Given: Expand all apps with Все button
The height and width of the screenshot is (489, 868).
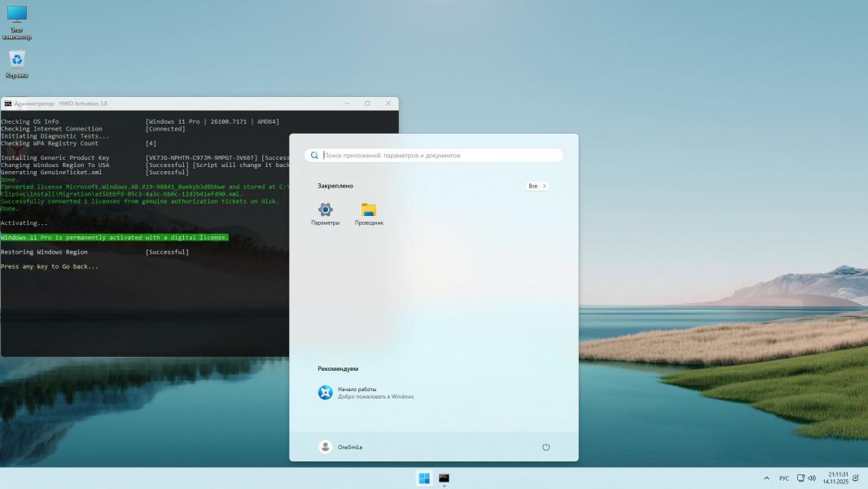Looking at the screenshot, I should pos(537,186).
